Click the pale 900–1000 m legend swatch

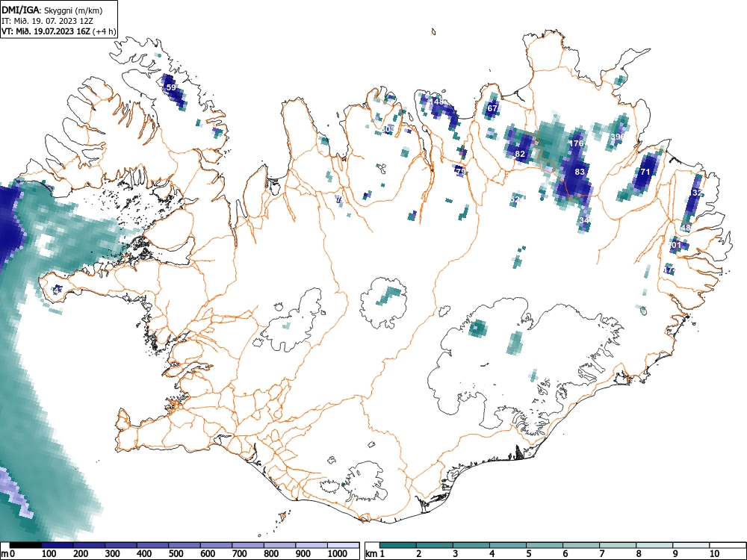(x=311, y=545)
